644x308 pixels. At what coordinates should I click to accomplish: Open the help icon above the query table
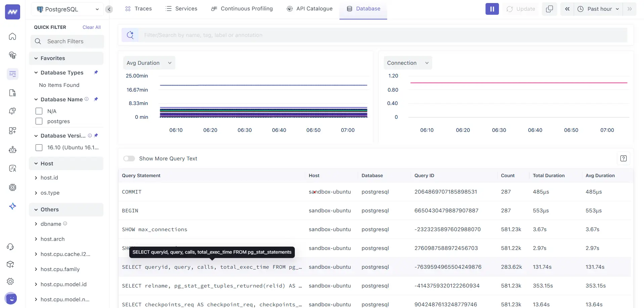tap(624, 158)
